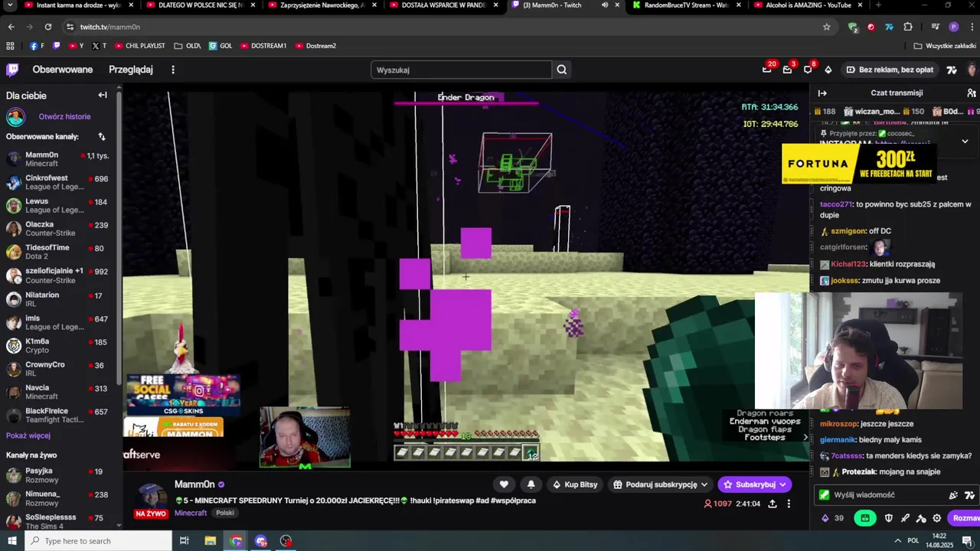
Task: Open whispers icon with badge 8
Action: click(x=808, y=70)
